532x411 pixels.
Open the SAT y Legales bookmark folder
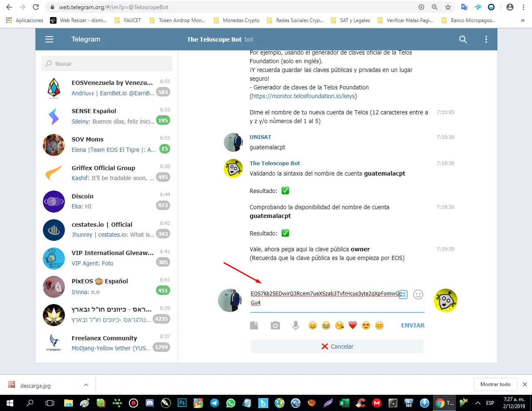pos(350,20)
